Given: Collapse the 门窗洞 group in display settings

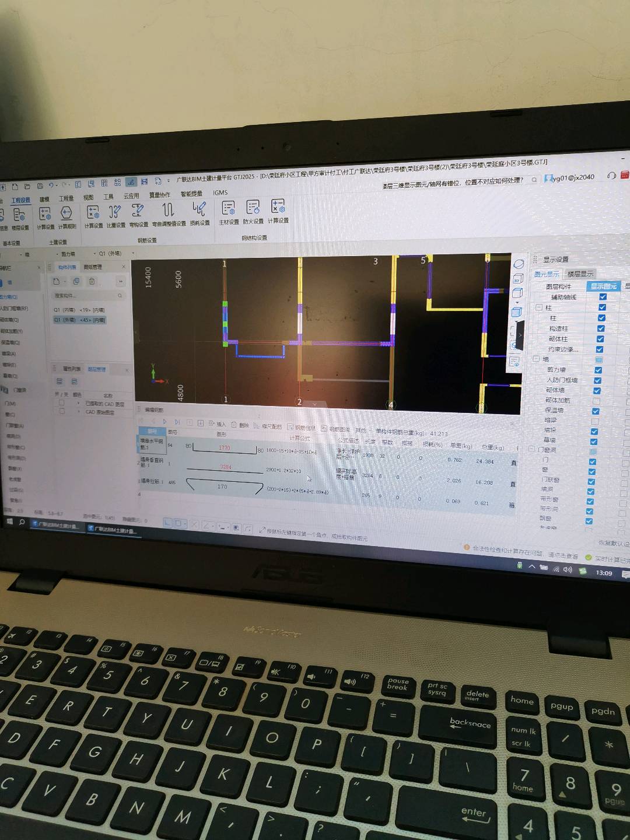Looking at the screenshot, I should [532, 450].
